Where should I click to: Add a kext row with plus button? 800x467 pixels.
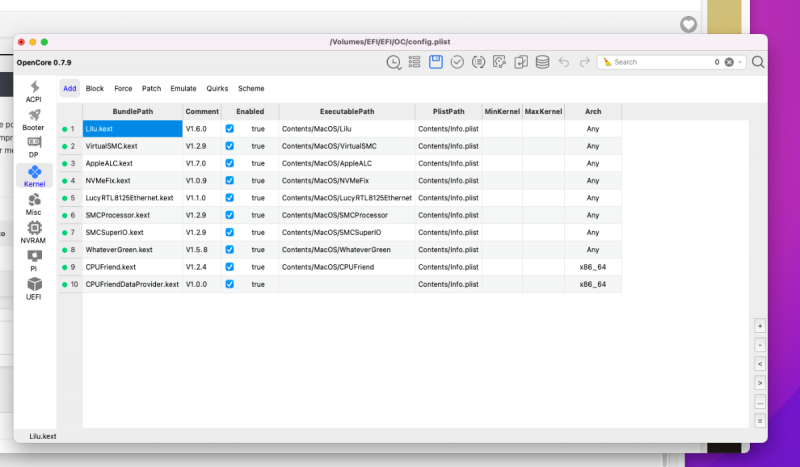pos(760,326)
